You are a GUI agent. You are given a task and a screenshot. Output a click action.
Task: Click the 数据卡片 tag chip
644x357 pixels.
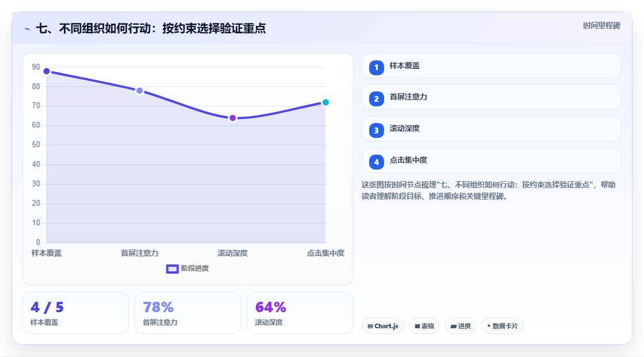click(503, 326)
